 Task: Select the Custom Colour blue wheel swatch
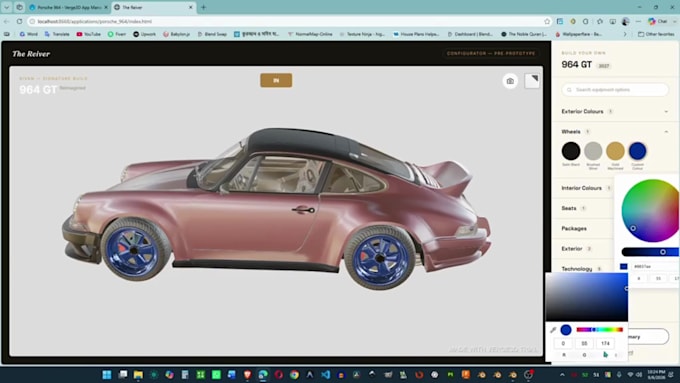tap(637, 151)
